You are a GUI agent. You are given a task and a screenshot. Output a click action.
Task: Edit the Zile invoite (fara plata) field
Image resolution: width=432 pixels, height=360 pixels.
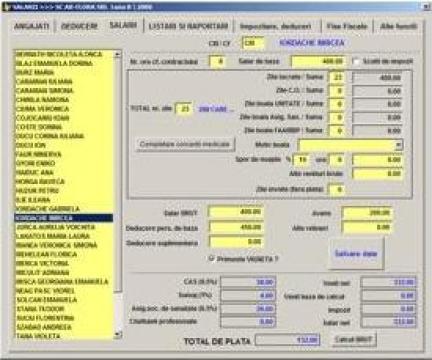point(336,189)
